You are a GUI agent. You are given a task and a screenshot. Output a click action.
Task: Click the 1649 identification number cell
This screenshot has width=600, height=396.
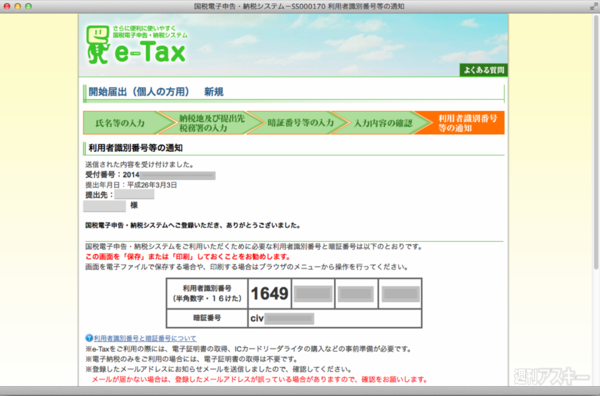click(x=270, y=293)
